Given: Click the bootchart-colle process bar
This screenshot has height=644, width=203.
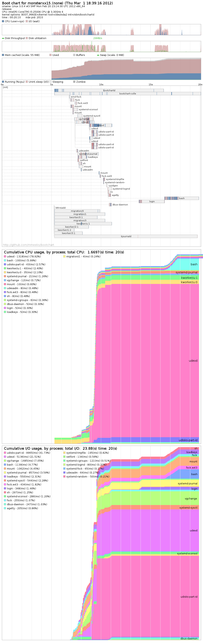Looking at the screenshot, I should [128, 94].
